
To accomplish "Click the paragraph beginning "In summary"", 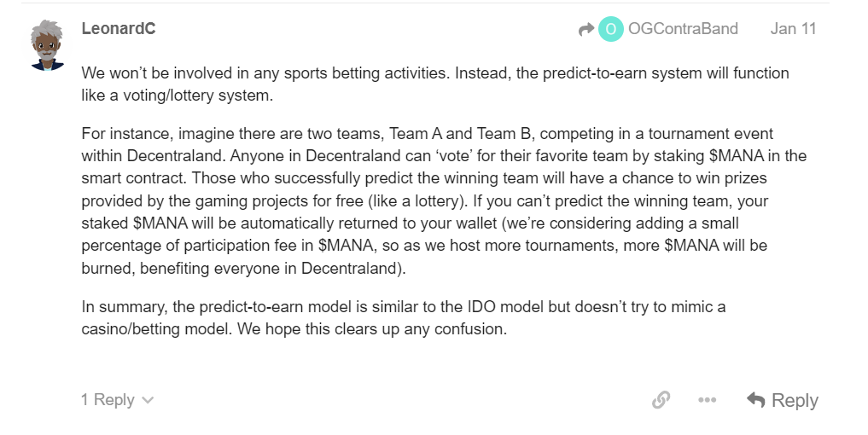I will (x=403, y=317).
